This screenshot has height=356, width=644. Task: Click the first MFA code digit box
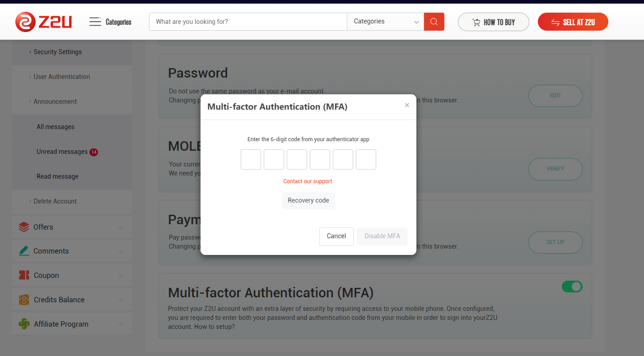coord(251,160)
